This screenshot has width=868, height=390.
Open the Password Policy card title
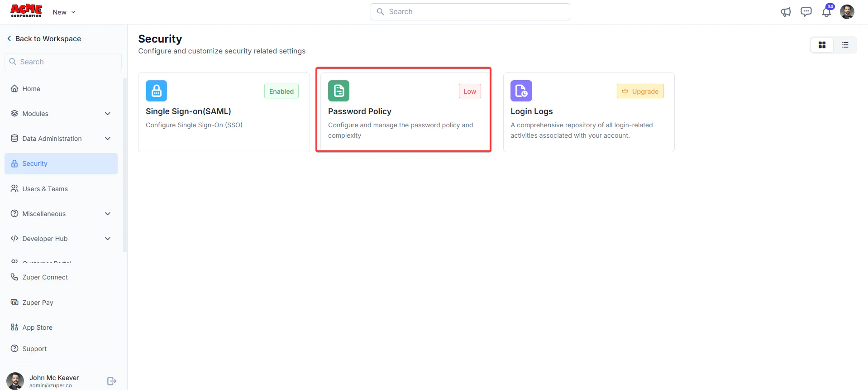click(360, 111)
